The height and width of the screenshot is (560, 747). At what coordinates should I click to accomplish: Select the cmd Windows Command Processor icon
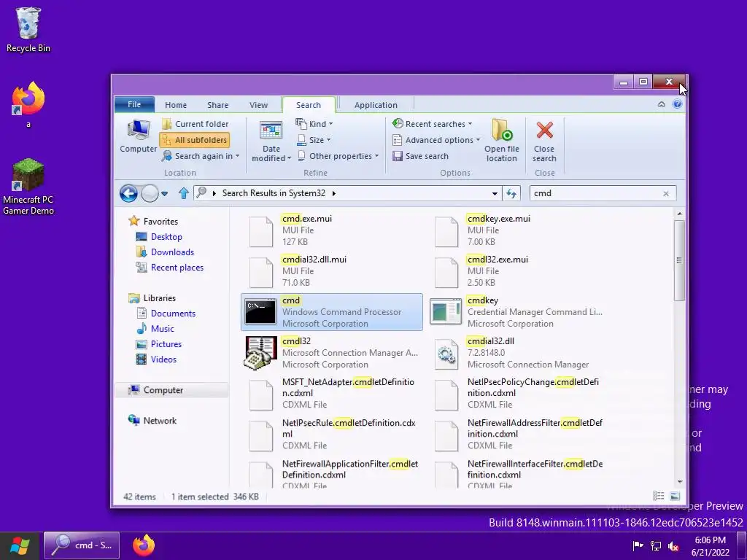click(260, 312)
